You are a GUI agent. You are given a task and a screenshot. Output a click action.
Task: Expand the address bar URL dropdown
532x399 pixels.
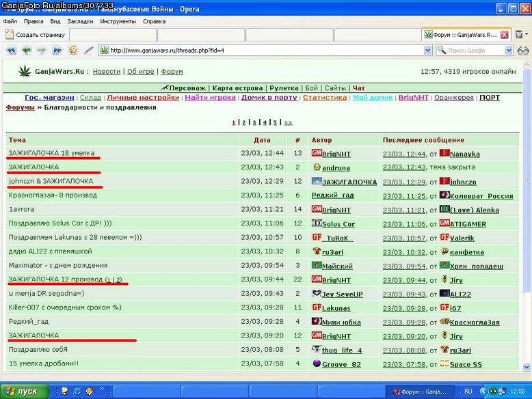(427, 51)
